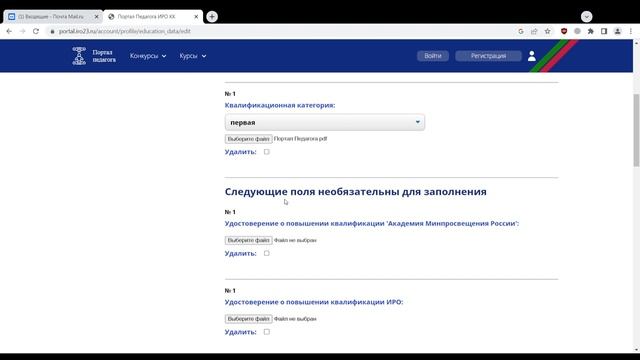Screen dimensions: 640x360
Task: Click the Портал Педагога.pdf file name
Action: (300, 139)
